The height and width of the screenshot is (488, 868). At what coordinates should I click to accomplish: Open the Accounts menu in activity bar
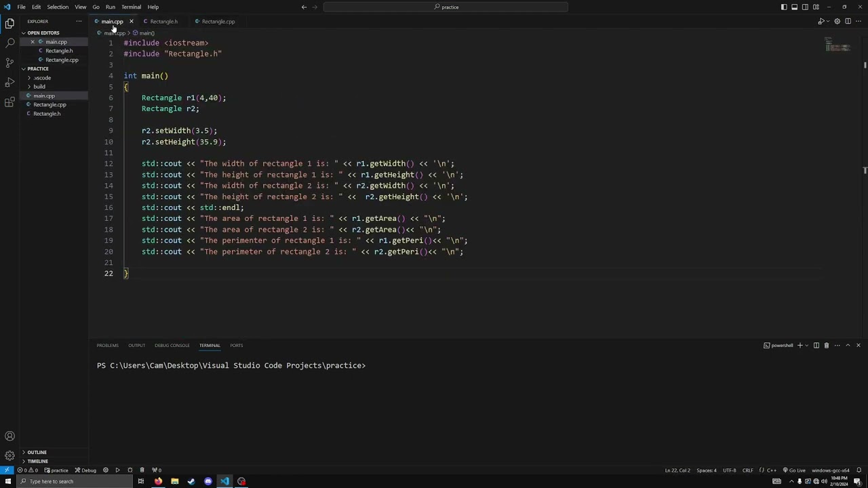(x=9, y=436)
